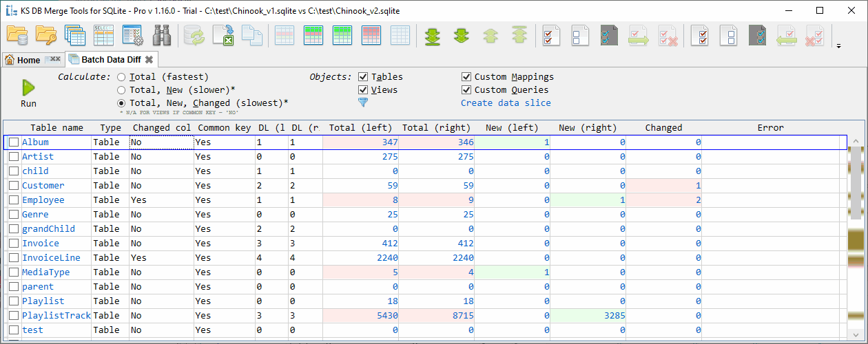Click the faded green double up arrow
Viewport: 868px width, 344px height.
pyautogui.click(x=490, y=35)
